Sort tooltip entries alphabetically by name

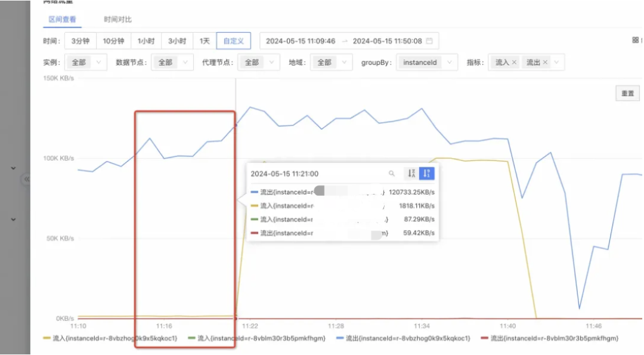(411, 174)
